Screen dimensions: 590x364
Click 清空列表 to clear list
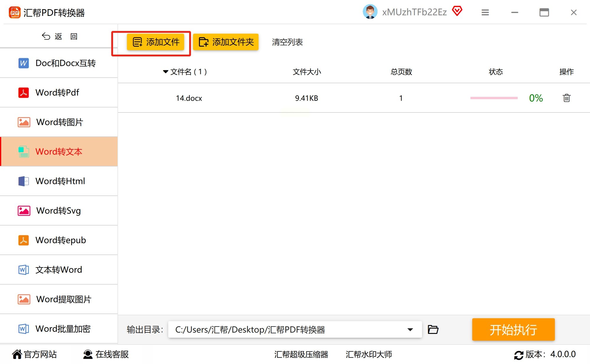pyautogui.click(x=287, y=42)
